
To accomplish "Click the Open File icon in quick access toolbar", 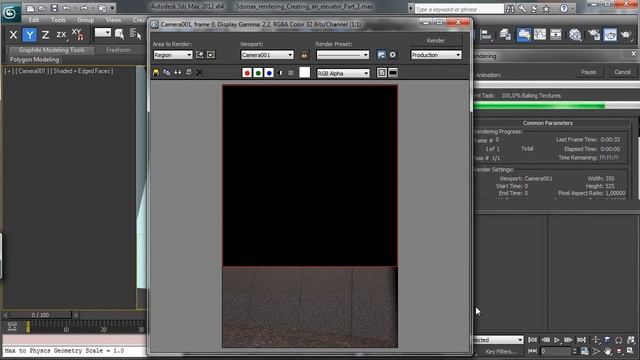I will (x=42, y=8).
